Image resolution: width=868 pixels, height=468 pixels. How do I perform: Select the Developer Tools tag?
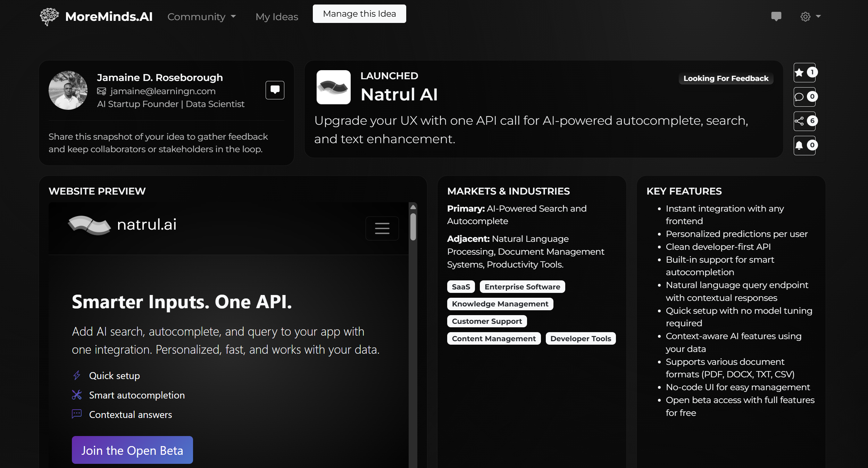point(581,338)
